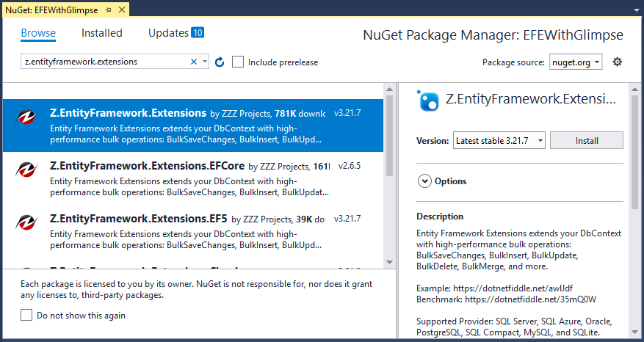Viewport: 644px width, 342px height.
Task: Click the package list scrollbar up arrow
Action: click(x=389, y=89)
